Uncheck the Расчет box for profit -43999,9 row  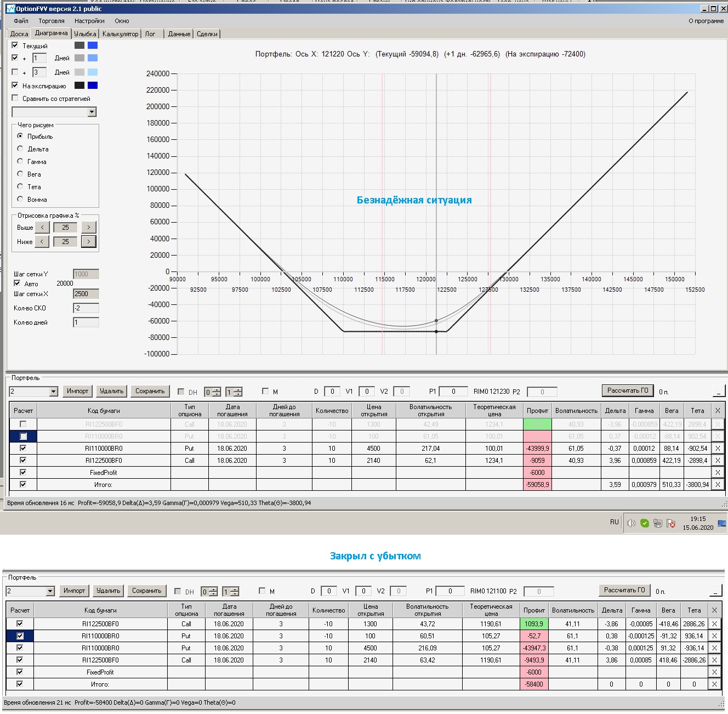click(23, 449)
